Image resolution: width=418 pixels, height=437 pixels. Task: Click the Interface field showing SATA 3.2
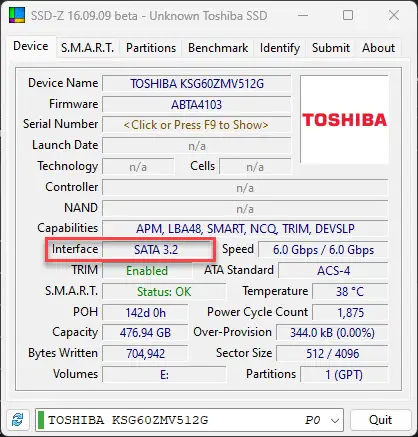156,250
